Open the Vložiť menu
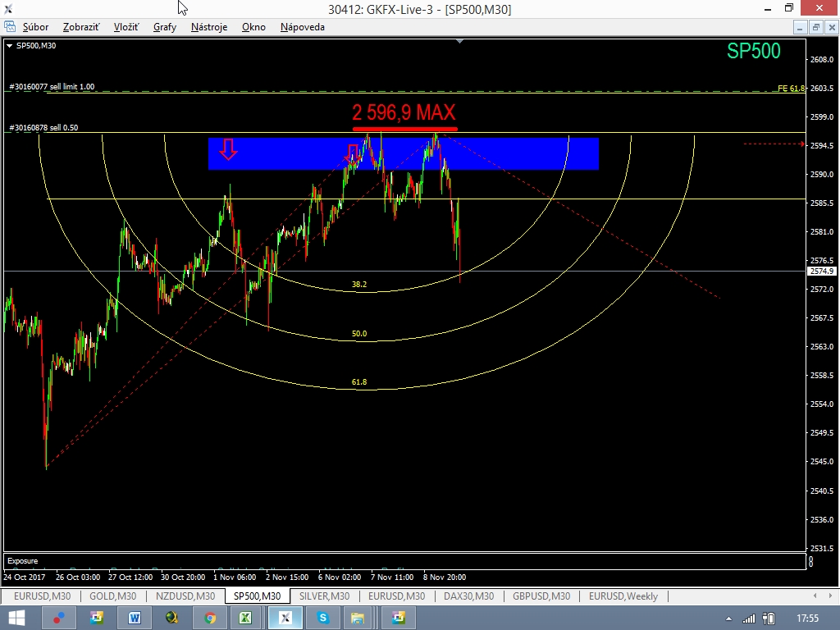This screenshot has width=840, height=630. [x=126, y=27]
